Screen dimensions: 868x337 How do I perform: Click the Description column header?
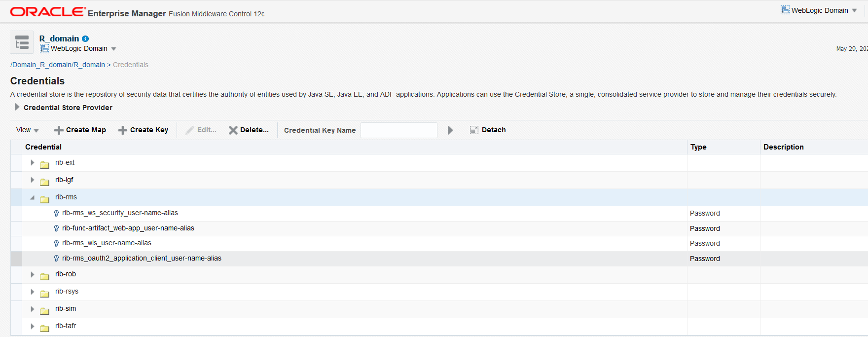point(784,147)
